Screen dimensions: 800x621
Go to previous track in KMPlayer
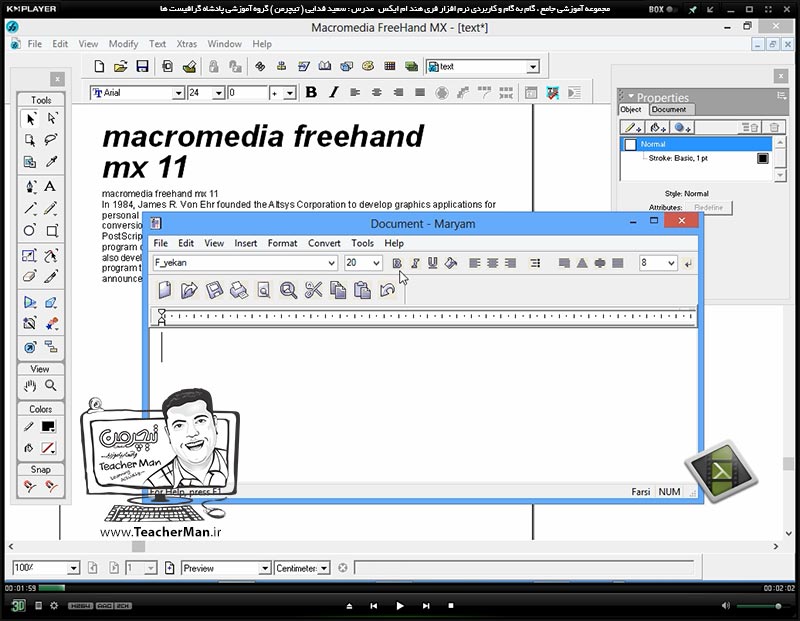(x=373, y=606)
